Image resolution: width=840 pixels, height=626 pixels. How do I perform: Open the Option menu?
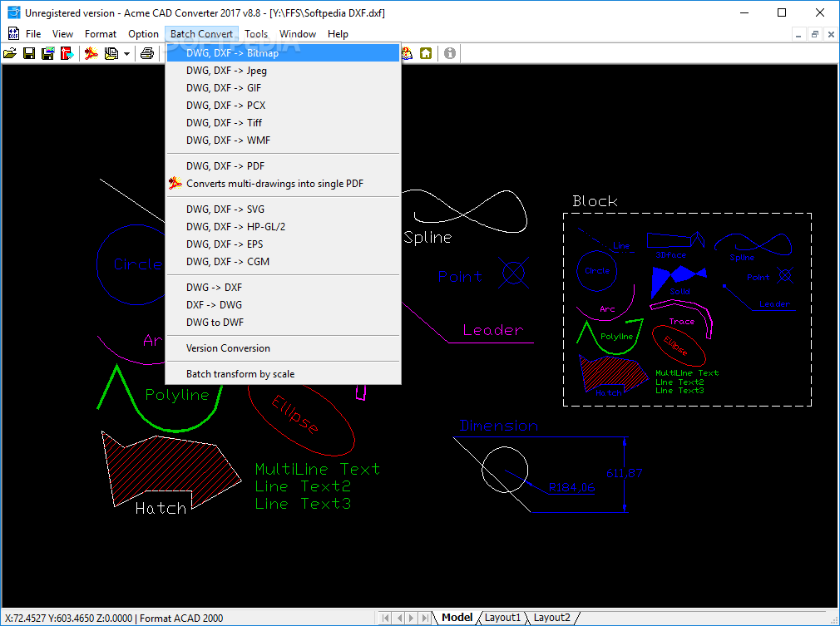[143, 34]
